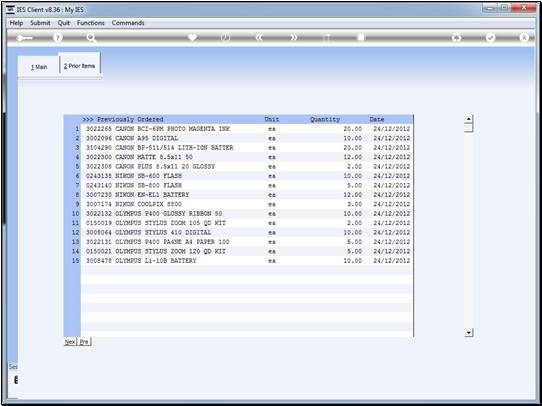
Task: Click the key icon in the toolbar
Action: [24, 38]
